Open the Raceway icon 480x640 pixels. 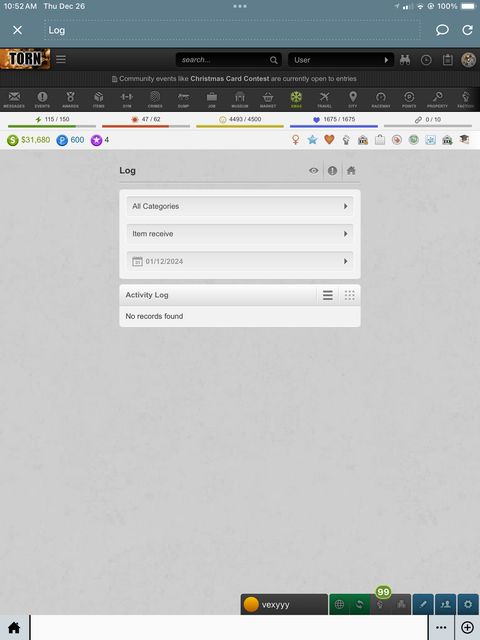pyautogui.click(x=381, y=99)
